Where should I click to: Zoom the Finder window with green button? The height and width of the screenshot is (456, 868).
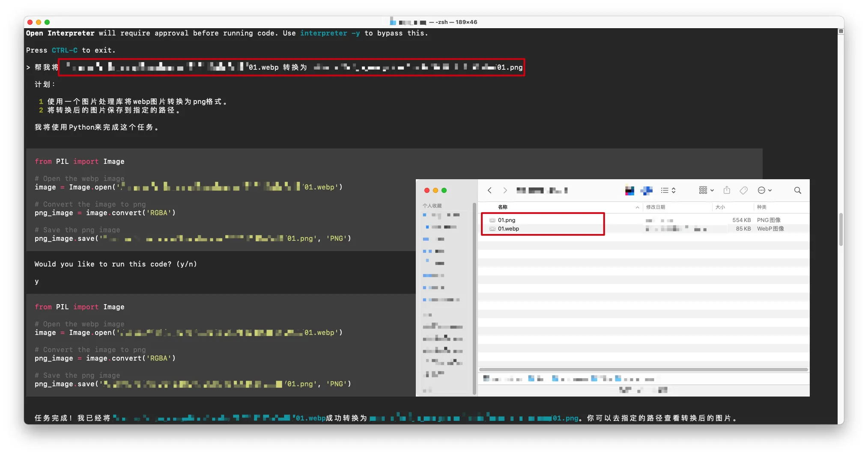coord(444,190)
